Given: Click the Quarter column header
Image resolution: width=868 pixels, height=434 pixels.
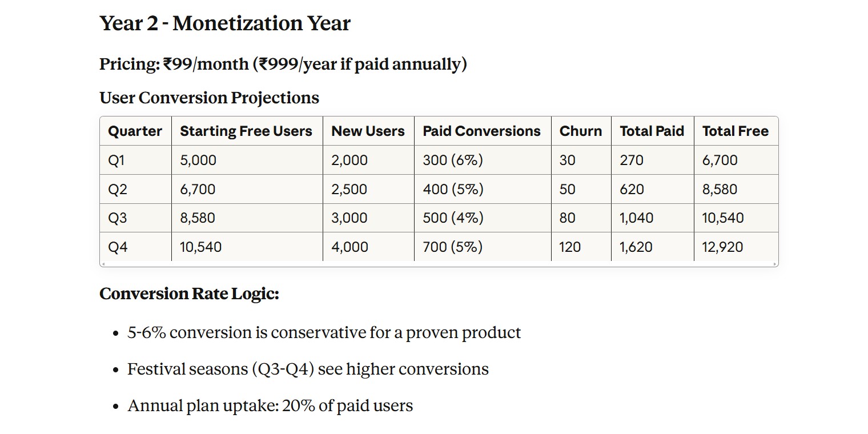Looking at the screenshot, I should [x=135, y=131].
